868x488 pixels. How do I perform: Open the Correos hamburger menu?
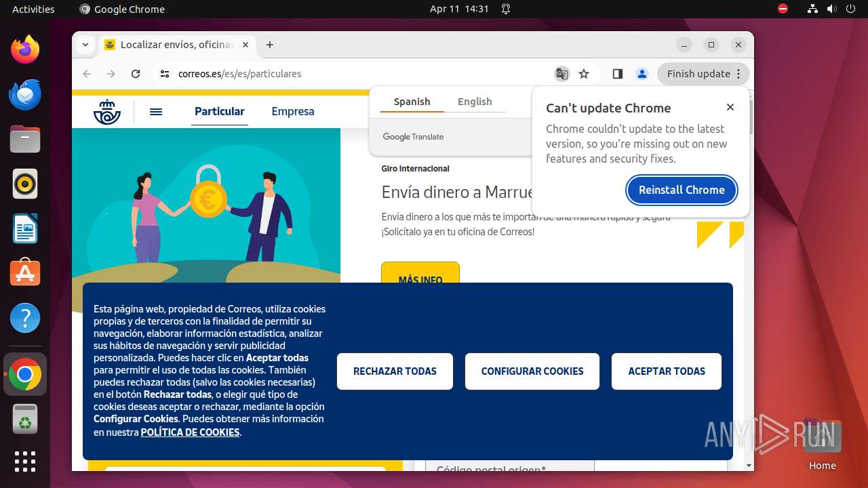pyautogui.click(x=156, y=112)
